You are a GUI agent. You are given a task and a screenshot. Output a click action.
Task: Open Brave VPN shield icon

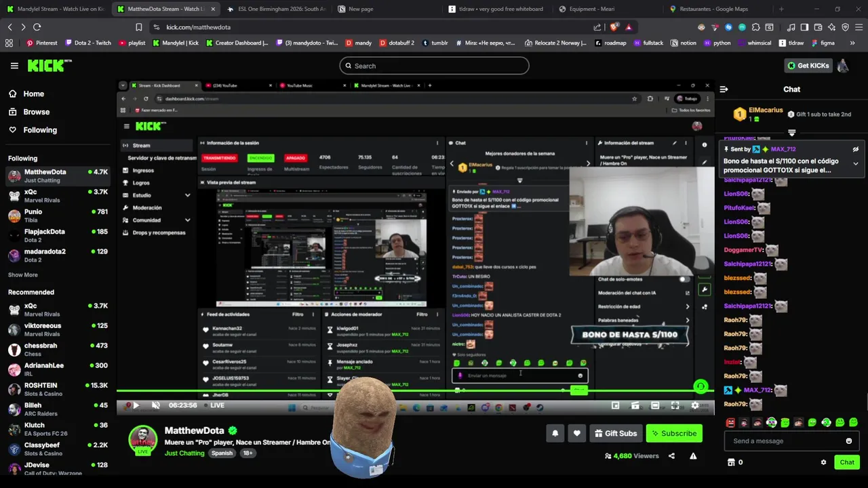[845, 27]
